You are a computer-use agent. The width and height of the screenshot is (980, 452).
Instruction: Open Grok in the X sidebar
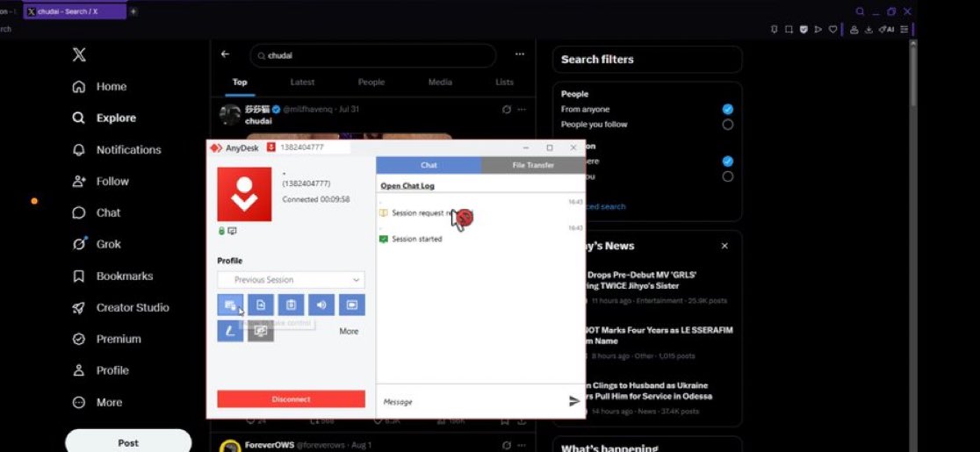pyautogui.click(x=97, y=244)
